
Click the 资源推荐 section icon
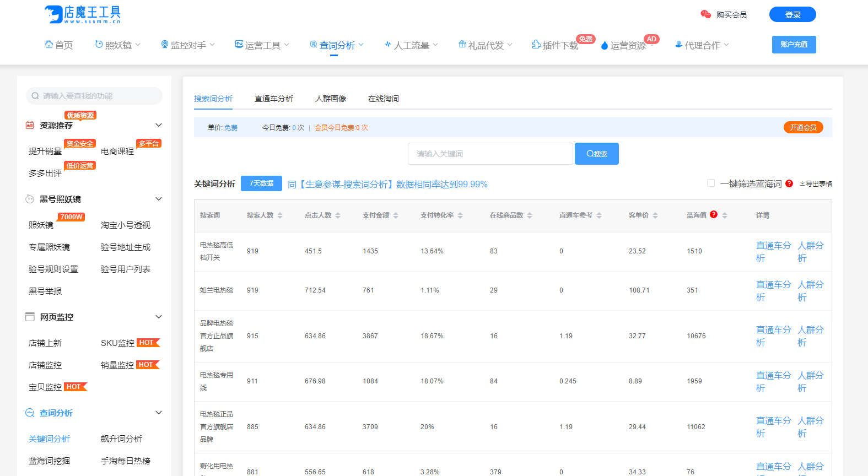click(30, 126)
